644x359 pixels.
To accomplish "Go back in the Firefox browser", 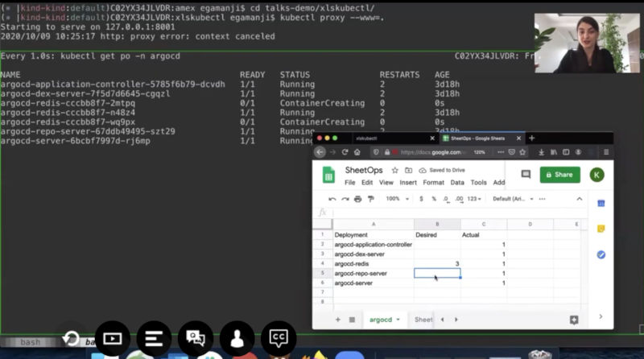I will [320, 152].
